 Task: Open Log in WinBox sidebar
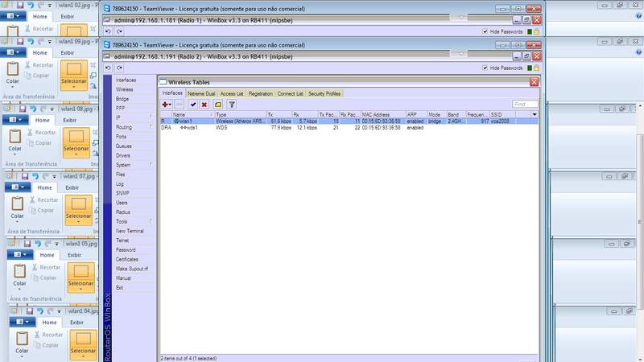(x=119, y=184)
